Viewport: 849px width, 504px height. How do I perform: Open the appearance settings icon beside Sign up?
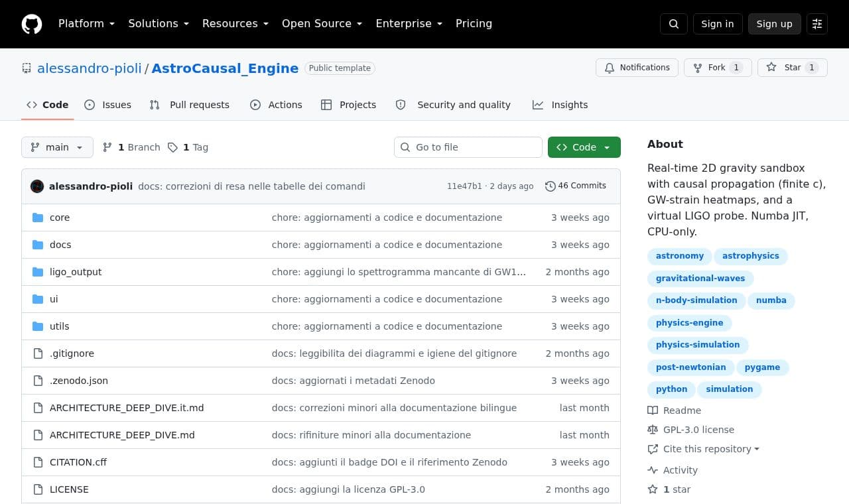[x=817, y=24]
